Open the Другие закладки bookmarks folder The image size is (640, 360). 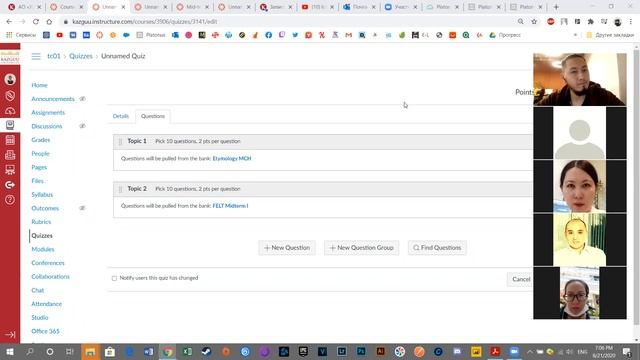610,35
